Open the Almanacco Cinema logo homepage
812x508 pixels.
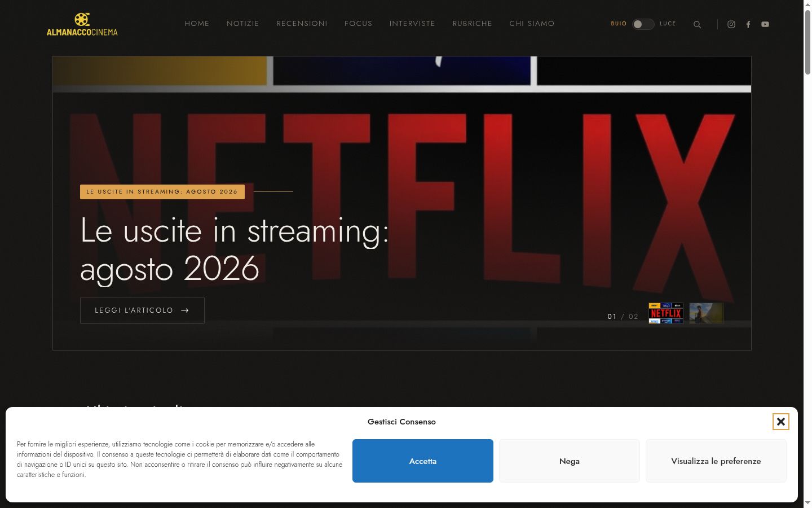pyautogui.click(x=82, y=24)
